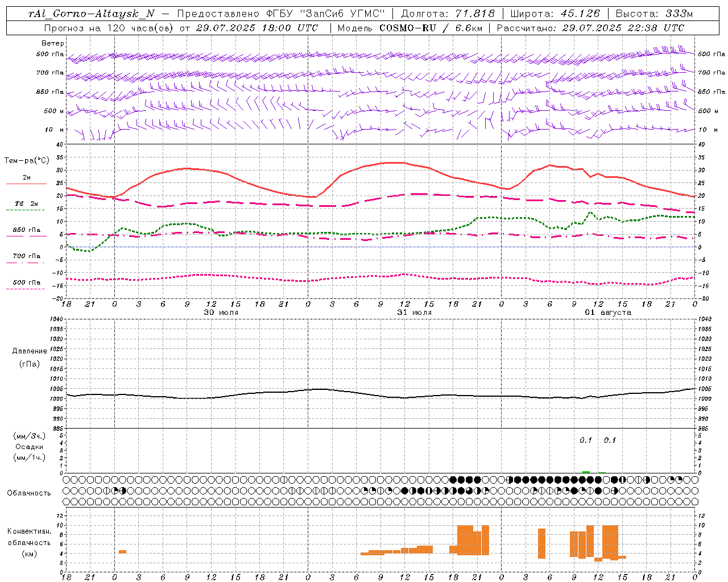This screenshot has width=728, height=582.
Task: Click the Конвективн. label of convective panel
Action: click(x=30, y=531)
